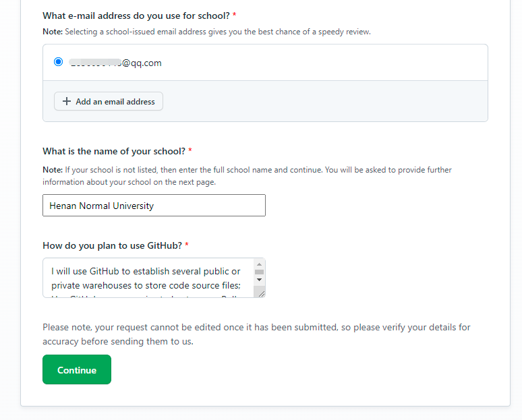Click the textarea resize grip corner
Screen dimensions: 522x420
click(x=260, y=293)
